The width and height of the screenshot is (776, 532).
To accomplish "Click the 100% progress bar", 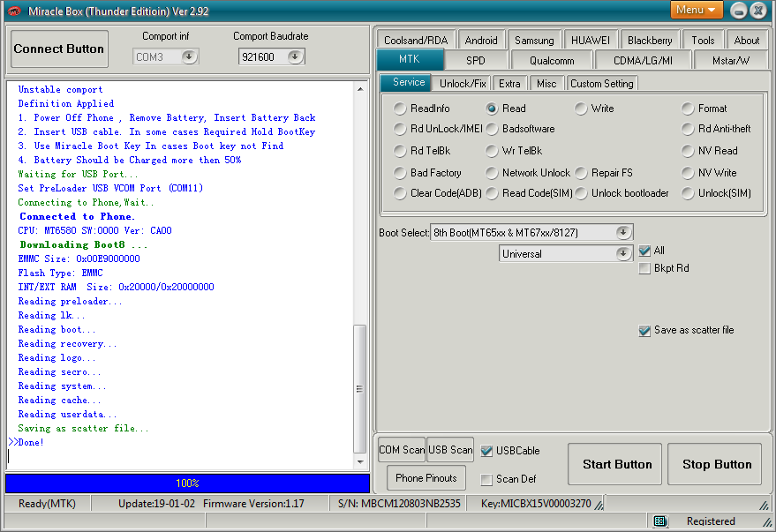I will (x=187, y=483).
